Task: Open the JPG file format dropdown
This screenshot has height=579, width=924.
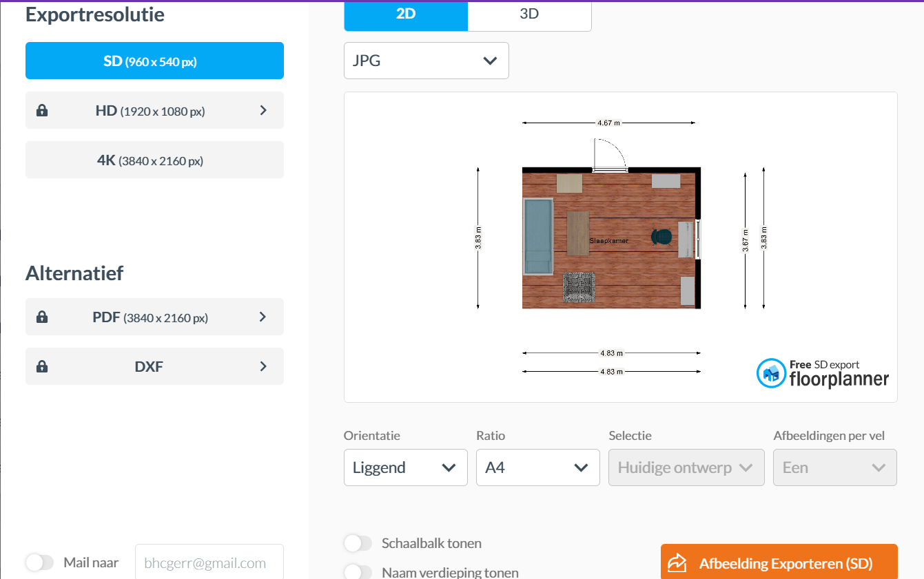Action: click(x=426, y=61)
